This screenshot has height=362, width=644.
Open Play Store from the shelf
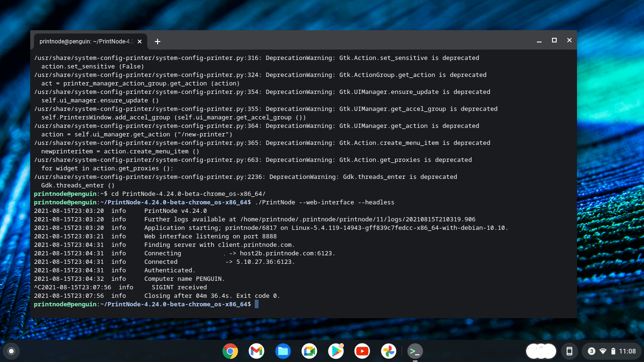pos(336,351)
